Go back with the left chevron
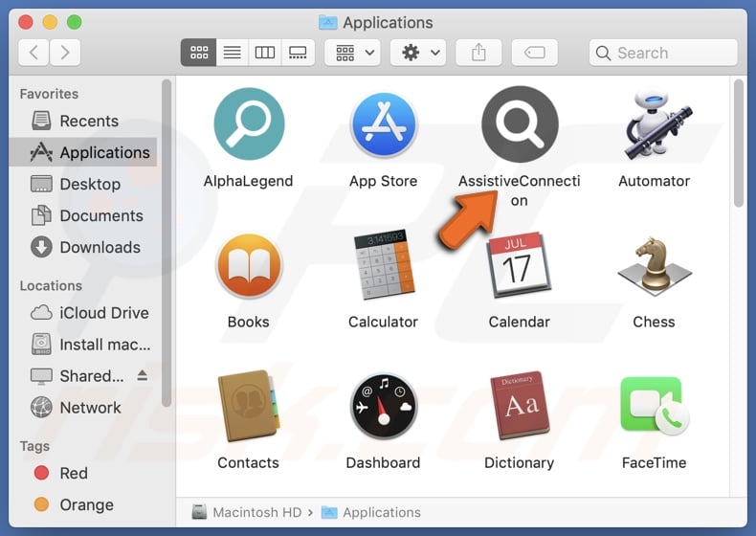This screenshot has width=756, height=536. pos(33,52)
